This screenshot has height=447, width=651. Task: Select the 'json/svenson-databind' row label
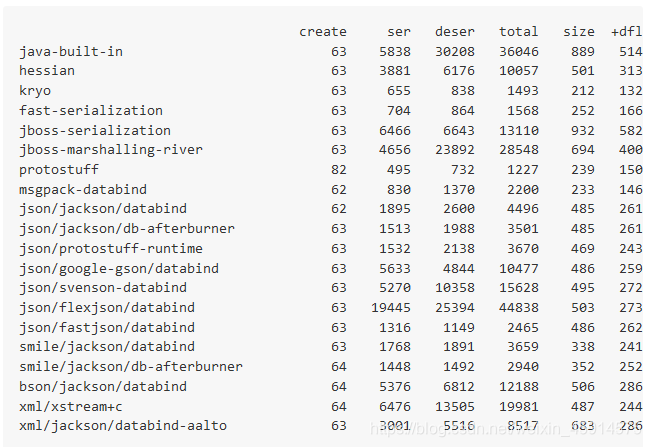(x=103, y=288)
